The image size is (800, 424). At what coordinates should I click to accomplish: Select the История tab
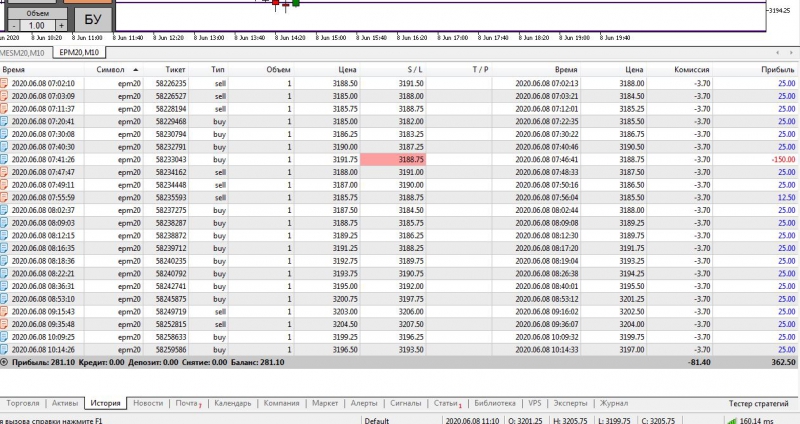point(106,403)
